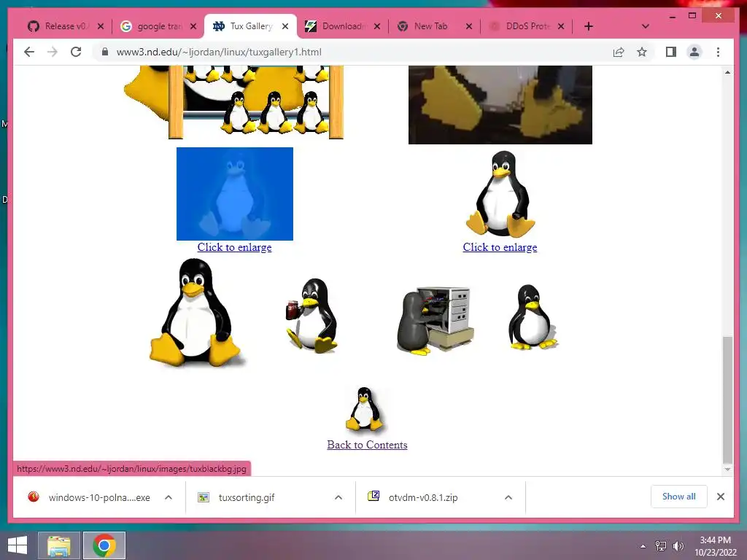
Task: Open the otvdm-v0.8.1.zip download
Action: click(x=414, y=497)
